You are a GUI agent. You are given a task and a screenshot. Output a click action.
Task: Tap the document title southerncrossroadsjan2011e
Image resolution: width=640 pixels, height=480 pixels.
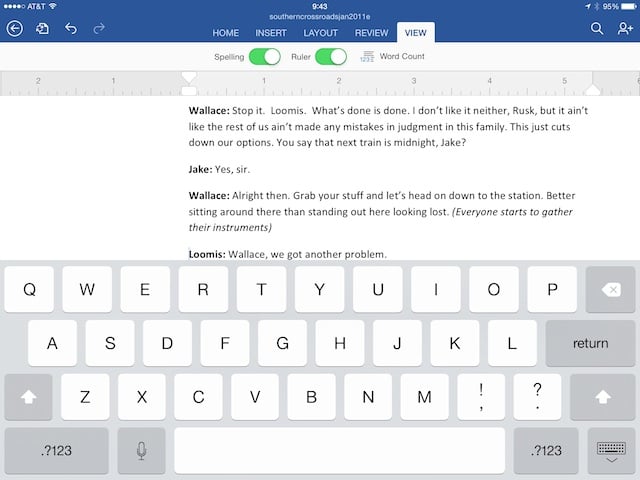click(x=320, y=17)
